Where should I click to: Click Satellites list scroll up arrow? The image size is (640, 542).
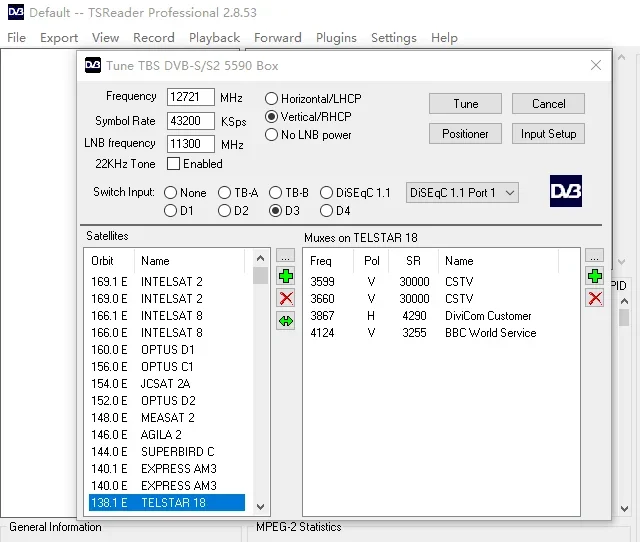(x=260, y=258)
